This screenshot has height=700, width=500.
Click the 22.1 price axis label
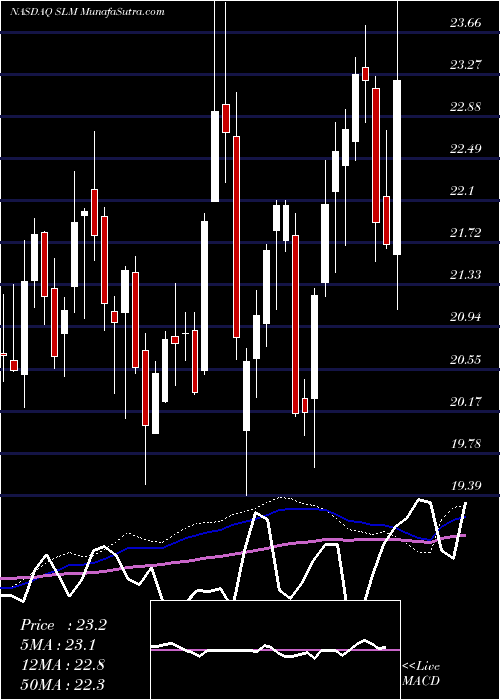[x=462, y=191]
